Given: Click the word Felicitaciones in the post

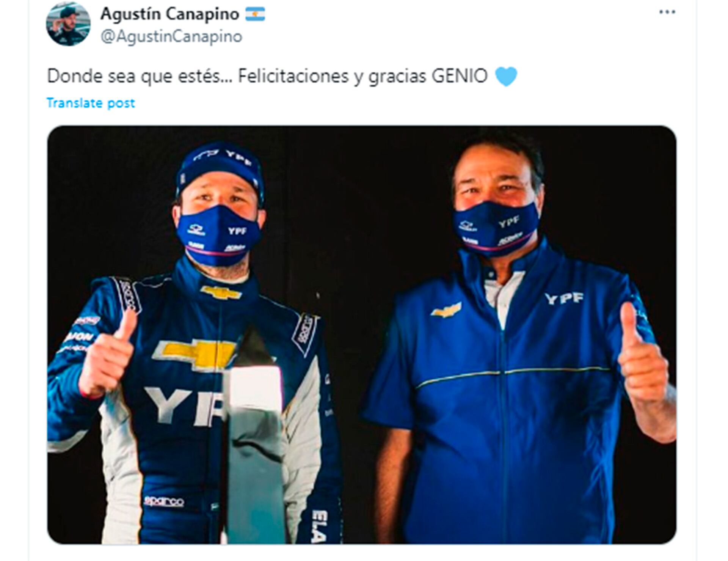Looking at the screenshot, I should pyautogui.click(x=293, y=76).
